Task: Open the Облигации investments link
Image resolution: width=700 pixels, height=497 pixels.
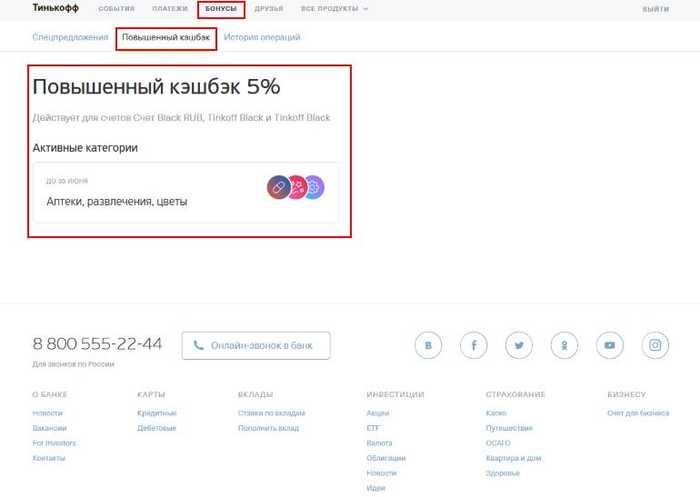Action: coord(386,458)
